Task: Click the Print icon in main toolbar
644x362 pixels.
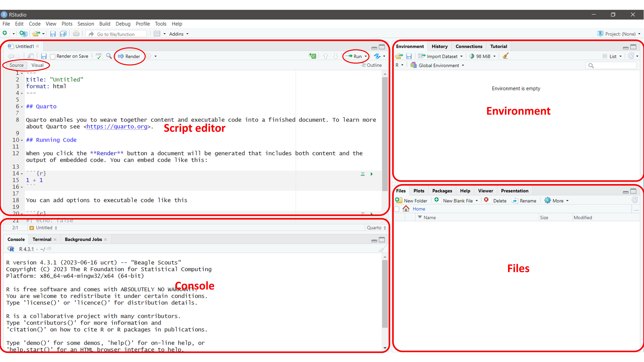Action: (x=76, y=33)
